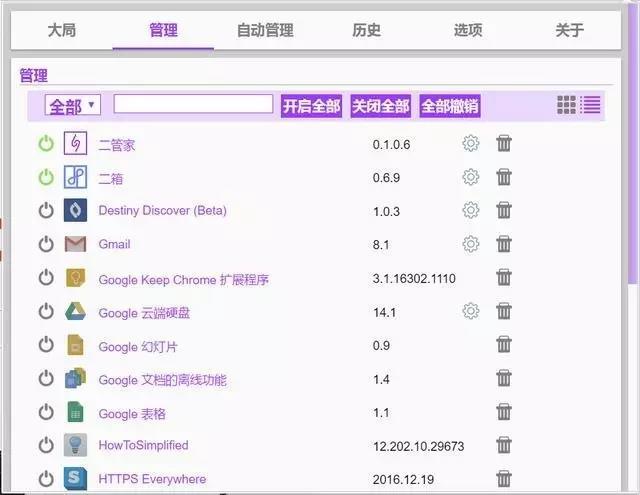Delete 二管家 with its trash icon
The height and width of the screenshot is (495, 640).
pos(504,144)
